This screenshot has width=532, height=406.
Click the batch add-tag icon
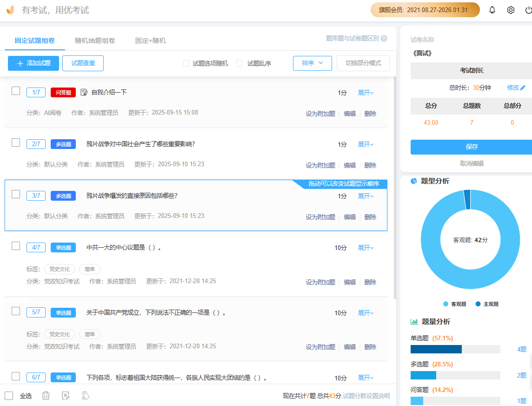click(85, 396)
